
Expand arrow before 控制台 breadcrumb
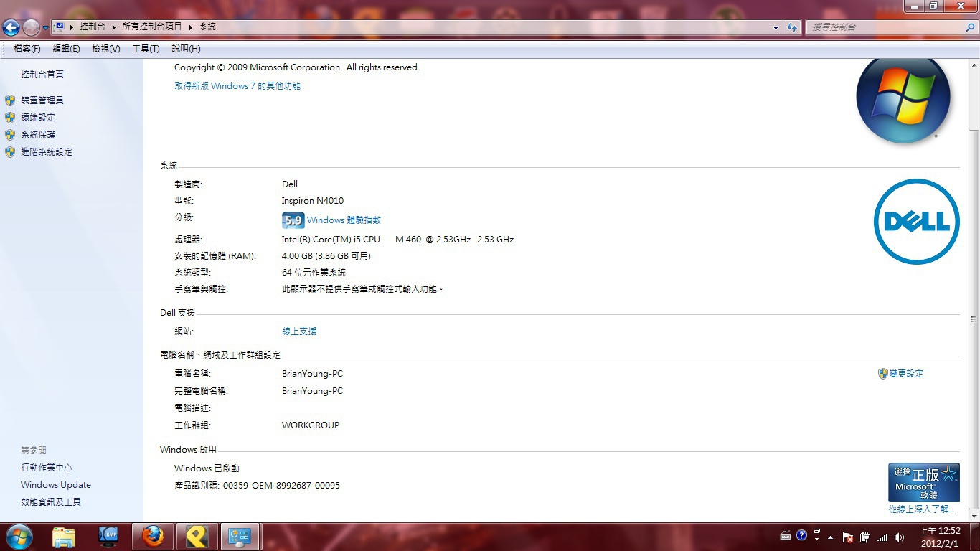[72, 27]
